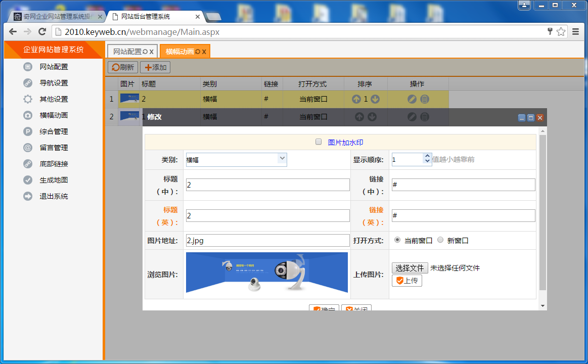This screenshot has width=588, height=364.
Task: Click the 添加 button to add banner
Action: pos(155,67)
